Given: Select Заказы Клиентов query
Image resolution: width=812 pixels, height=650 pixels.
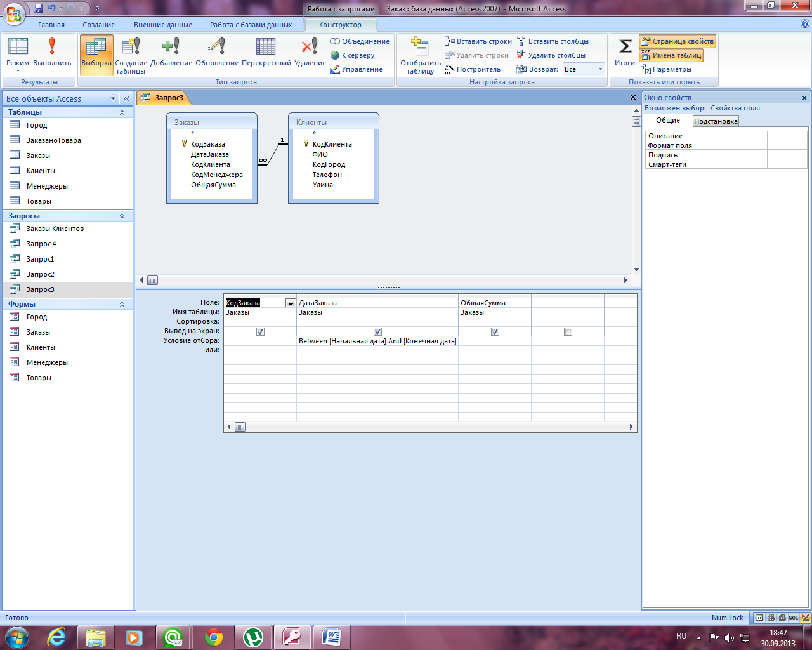Looking at the screenshot, I should (55, 229).
